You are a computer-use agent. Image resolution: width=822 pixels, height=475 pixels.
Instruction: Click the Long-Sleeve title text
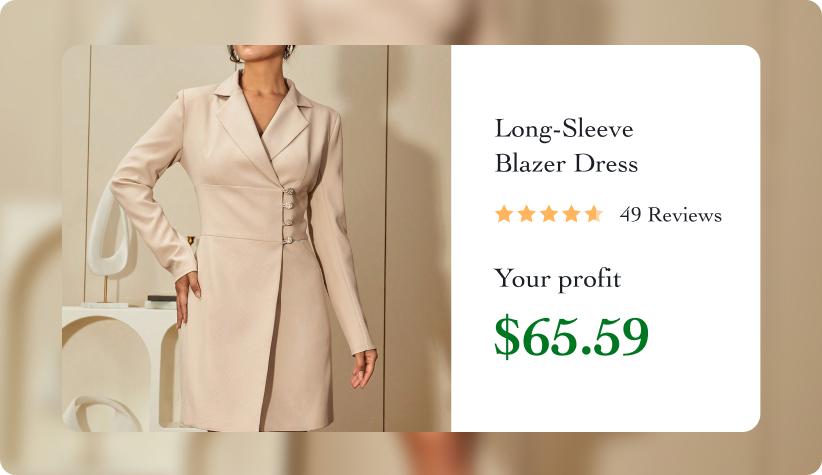(x=564, y=129)
